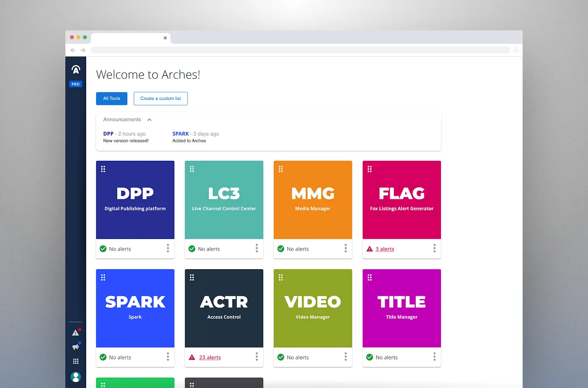Select the All Tools button
This screenshot has height=388, width=588.
[x=112, y=98]
